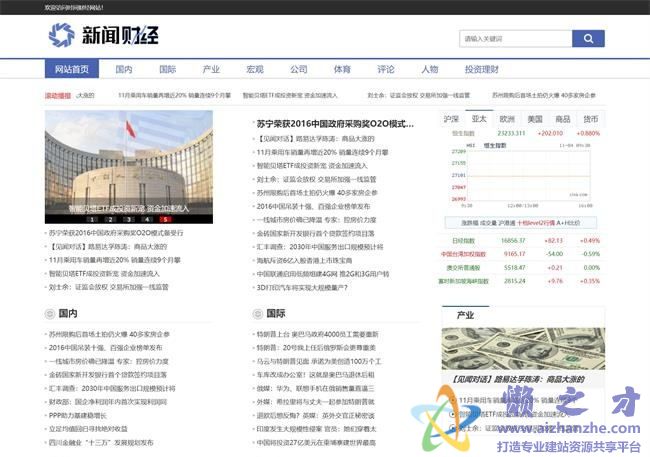Open 车库改成办公室 article in 国际 list
The image size is (650, 457).
coord(315,375)
